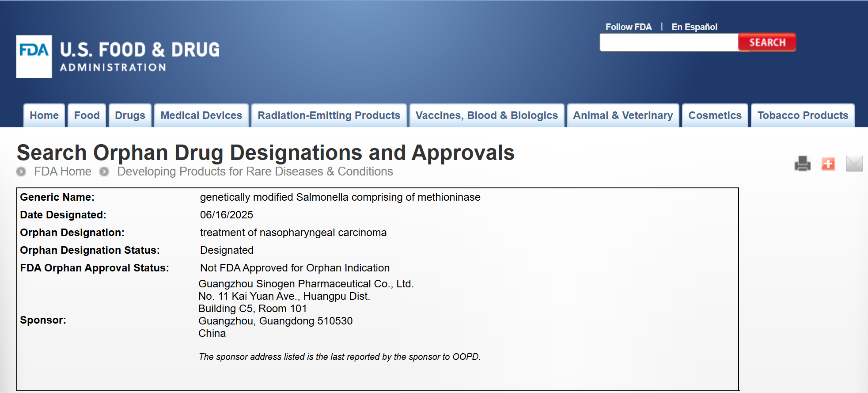Screen dimensions: 868x393
Task: Open the Food tab
Action: 87,115
